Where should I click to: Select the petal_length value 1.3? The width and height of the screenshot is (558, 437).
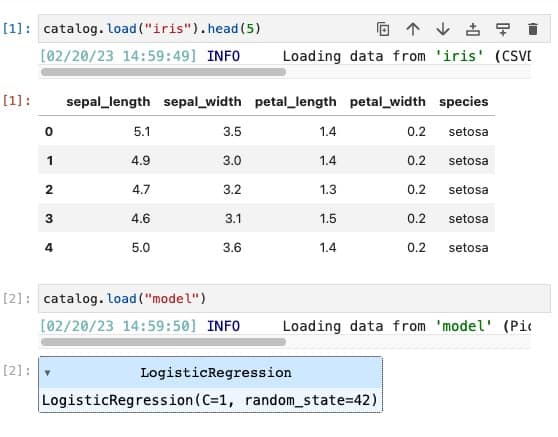pos(328,189)
